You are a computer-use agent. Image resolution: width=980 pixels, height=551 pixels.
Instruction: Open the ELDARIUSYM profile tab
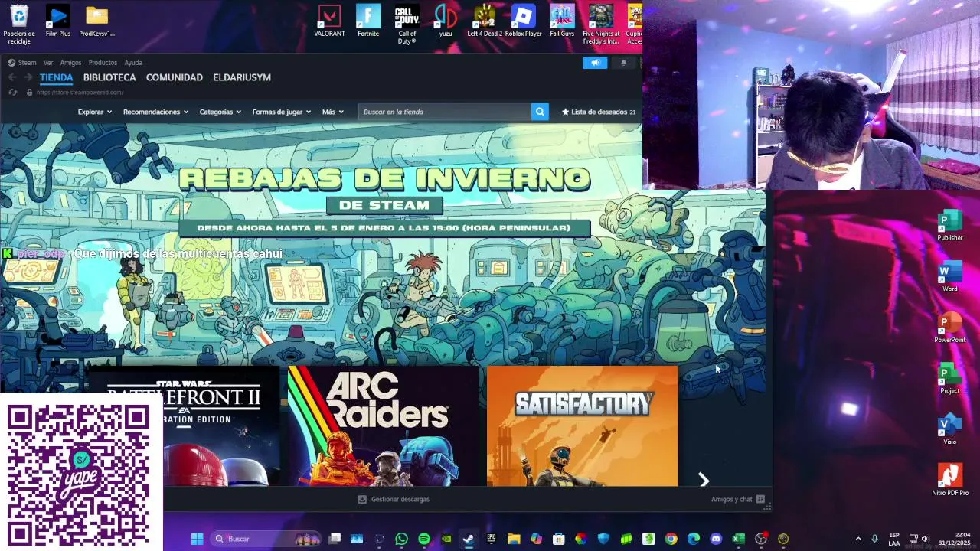tap(242, 77)
